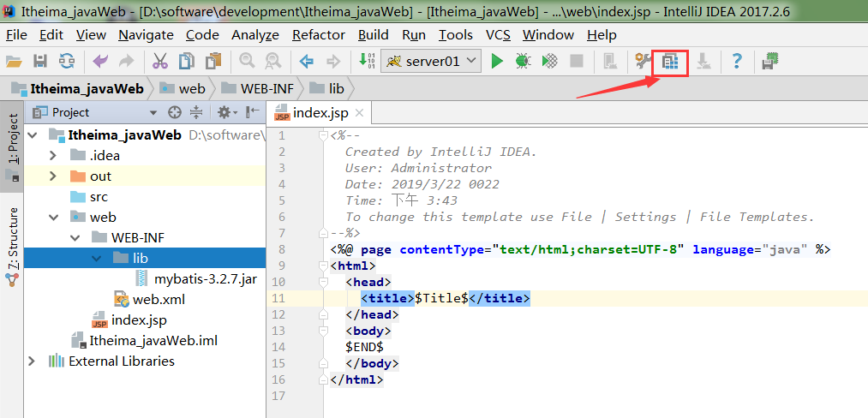The width and height of the screenshot is (868, 418).
Task: Click the Synchronize toolbar icon
Action: point(67,61)
